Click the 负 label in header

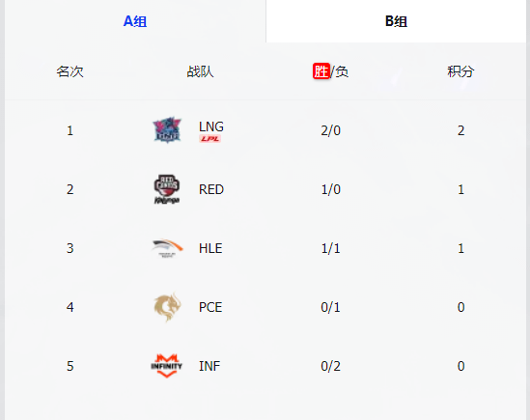click(342, 71)
